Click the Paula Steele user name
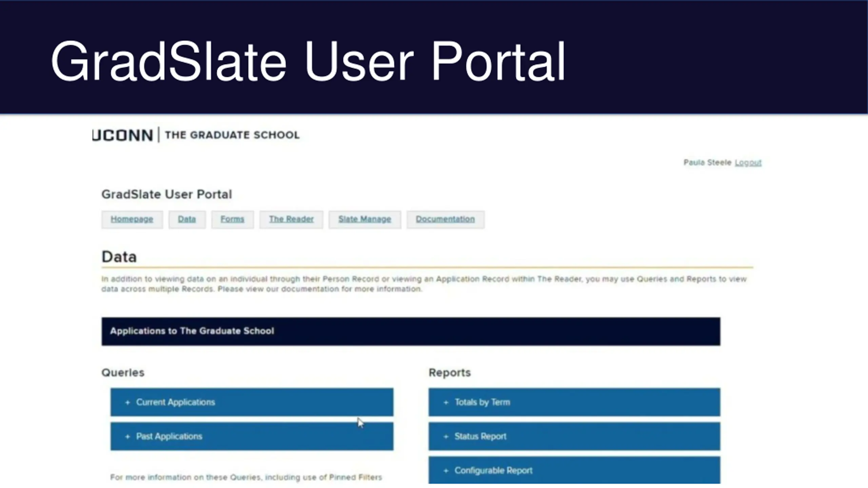Image resolution: width=868 pixels, height=488 pixels. coord(707,163)
